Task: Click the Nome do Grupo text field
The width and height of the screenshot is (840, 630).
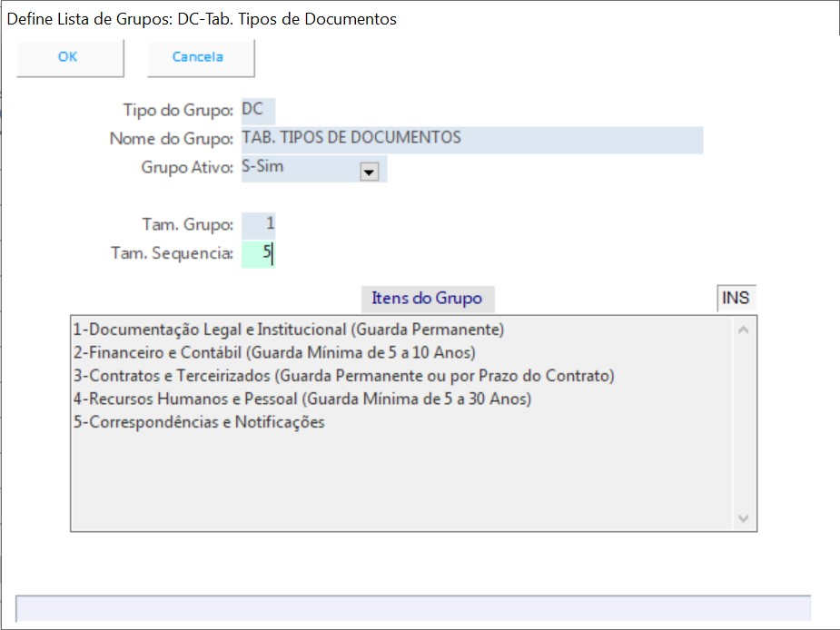Action: pyautogui.click(x=471, y=139)
